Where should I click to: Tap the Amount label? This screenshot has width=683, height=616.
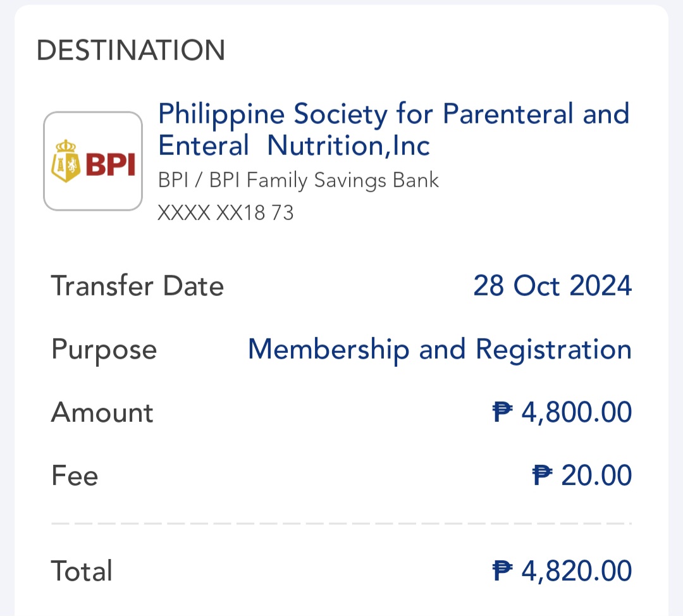click(x=102, y=412)
